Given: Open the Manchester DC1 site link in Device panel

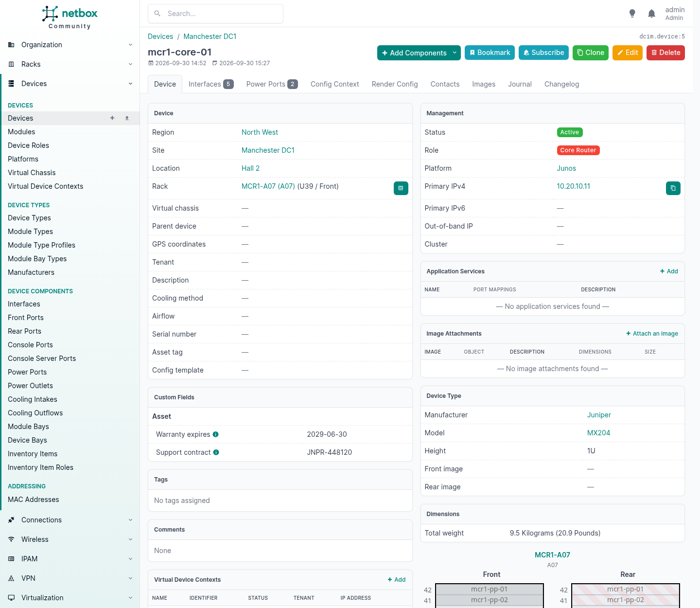Looking at the screenshot, I should pyautogui.click(x=268, y=150).
